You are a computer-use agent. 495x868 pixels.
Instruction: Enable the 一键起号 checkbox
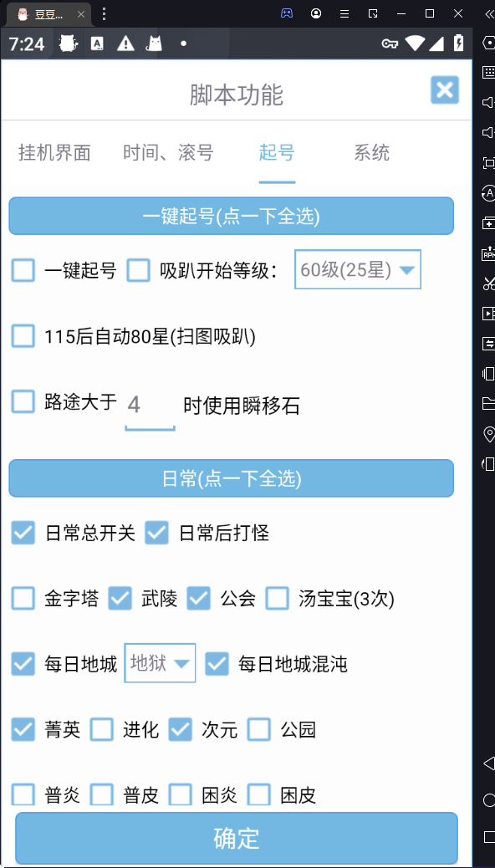(x=23, y=271)
